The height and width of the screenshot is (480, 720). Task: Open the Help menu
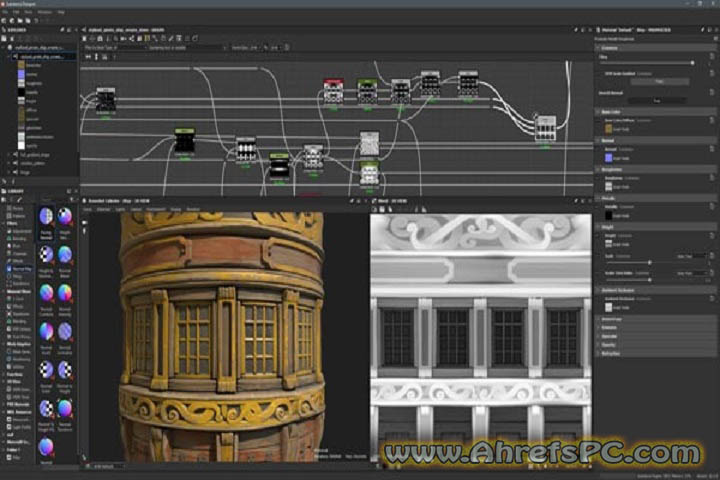tap(61, 12)
